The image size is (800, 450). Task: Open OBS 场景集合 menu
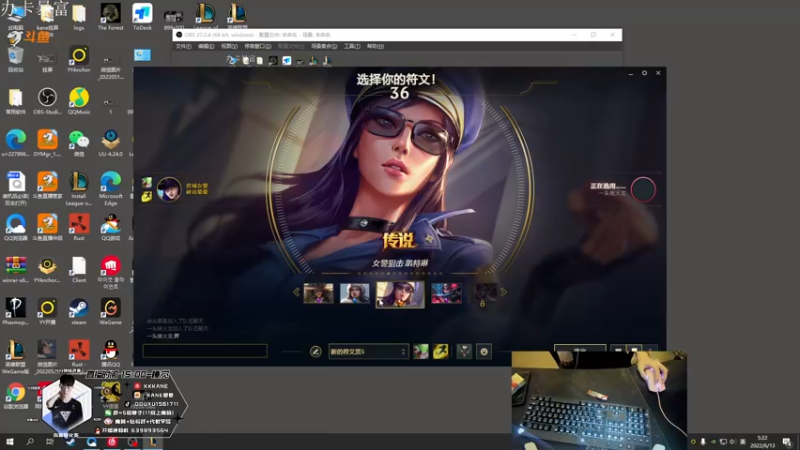tap(324, 46)
